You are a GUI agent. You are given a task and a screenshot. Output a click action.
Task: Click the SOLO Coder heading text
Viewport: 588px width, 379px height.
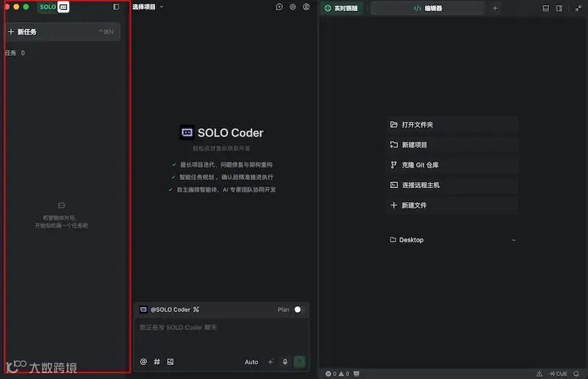(x=230, y=133)
